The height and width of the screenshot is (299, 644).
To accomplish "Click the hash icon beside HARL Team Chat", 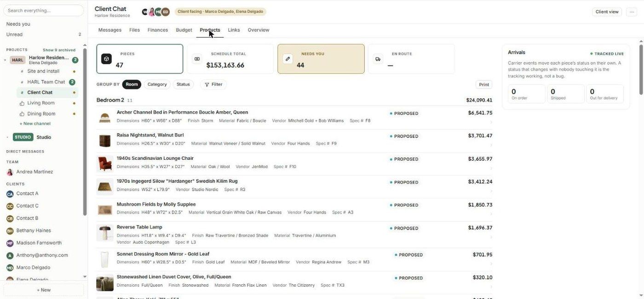I will click(x=22, y=82).
